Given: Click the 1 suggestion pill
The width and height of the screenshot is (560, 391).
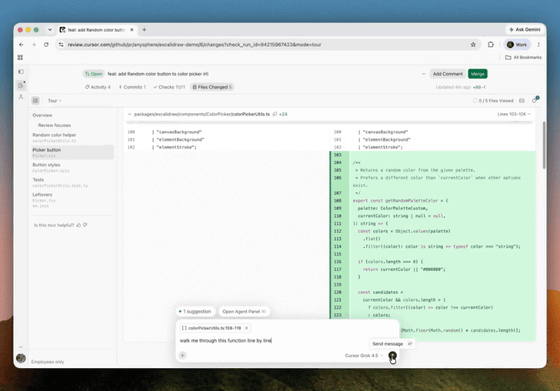Looking at the screenshot, I should (x=195, y=311).
